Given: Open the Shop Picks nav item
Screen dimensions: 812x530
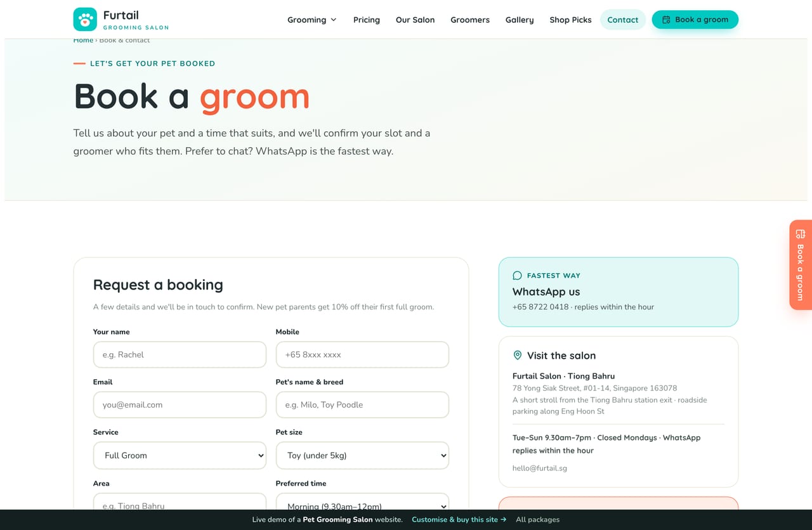Looking at the screenshot, I should pyautogui.click(x=570, y=20).
